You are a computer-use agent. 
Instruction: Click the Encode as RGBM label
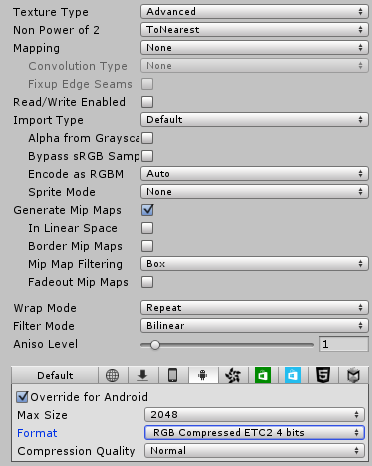76,174
